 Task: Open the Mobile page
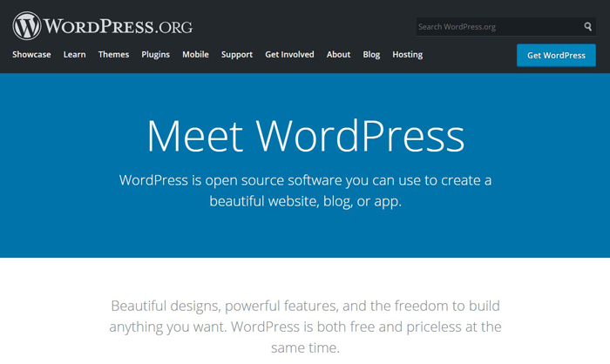tap(196, 55)
